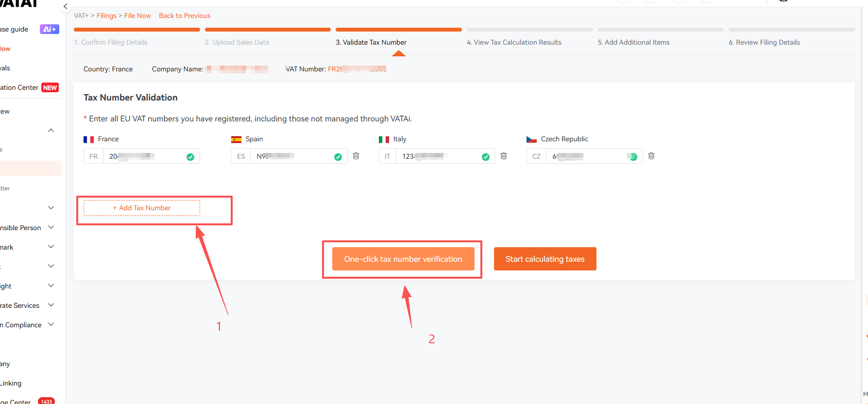Open the ation Center sidebar item
The image size is (868, 404).
tap(19, 87)
